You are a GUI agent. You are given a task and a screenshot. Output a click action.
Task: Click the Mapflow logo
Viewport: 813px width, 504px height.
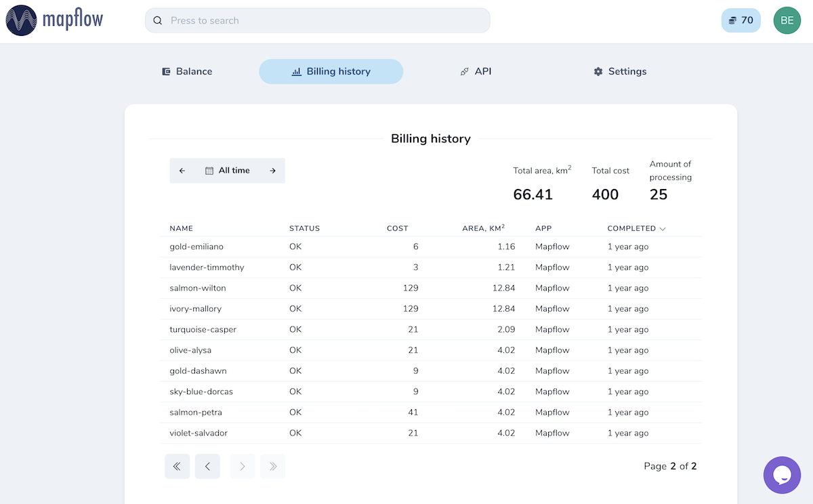(54, 20)
